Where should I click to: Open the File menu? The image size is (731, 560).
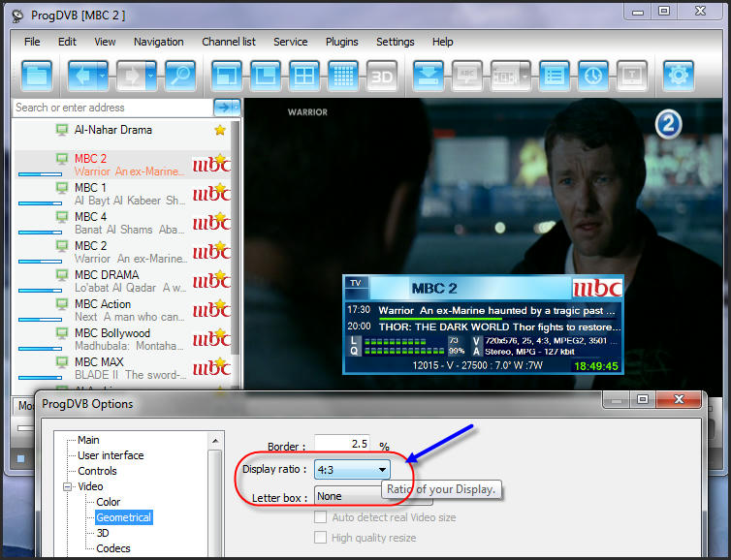tap(32, 42)
